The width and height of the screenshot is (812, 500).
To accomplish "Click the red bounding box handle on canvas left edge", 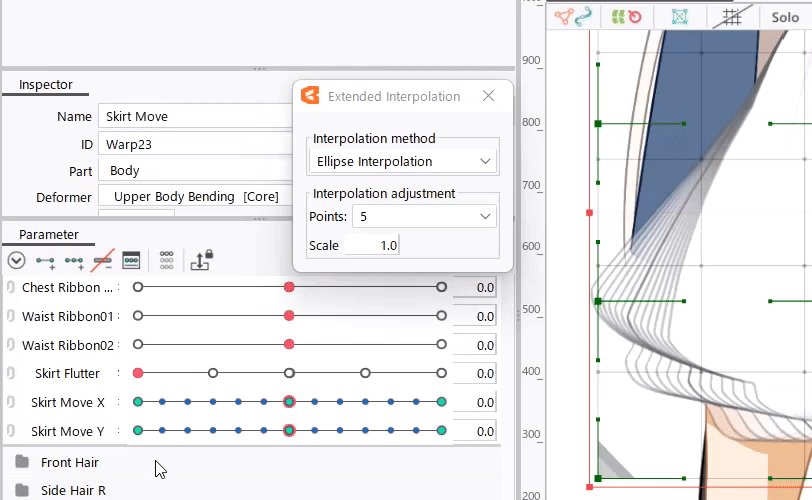I will 589,213.
